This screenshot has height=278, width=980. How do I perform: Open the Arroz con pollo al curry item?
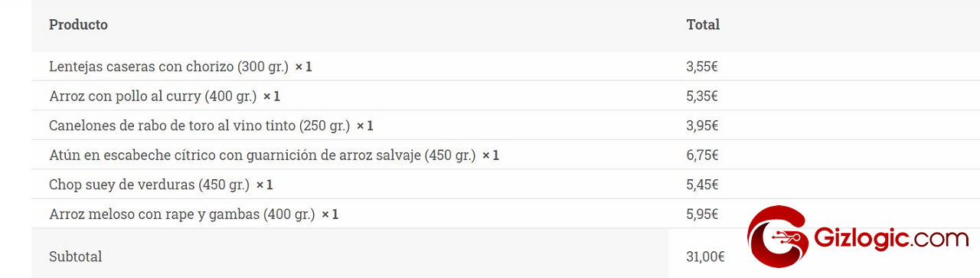[x=152, y=96]
